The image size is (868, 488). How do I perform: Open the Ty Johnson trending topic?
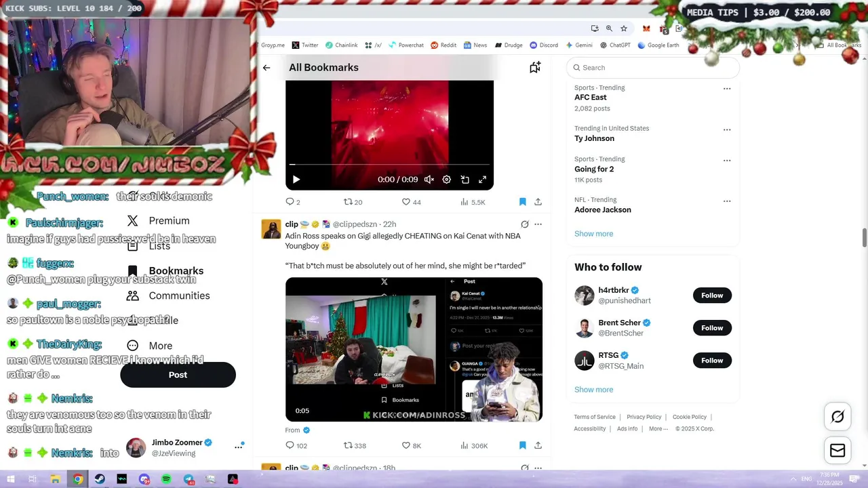(594, 138)
